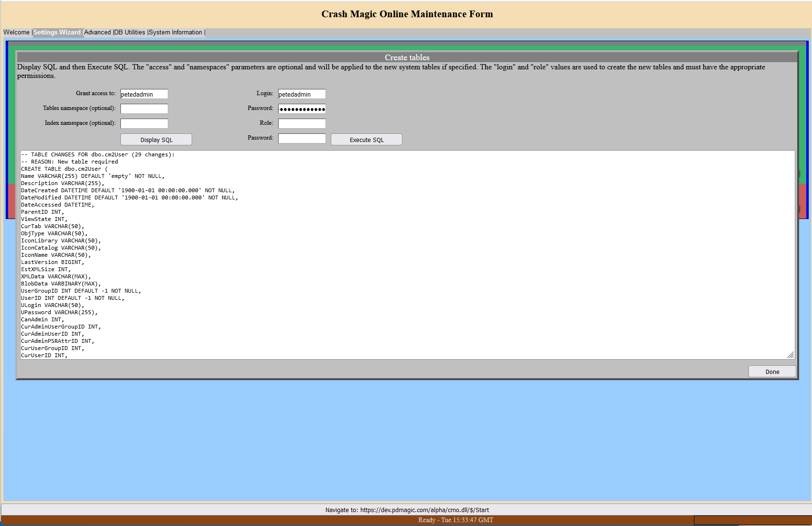Click the 'REASON: New table required' line
The image size is (812, 526).
pos(69,162)
